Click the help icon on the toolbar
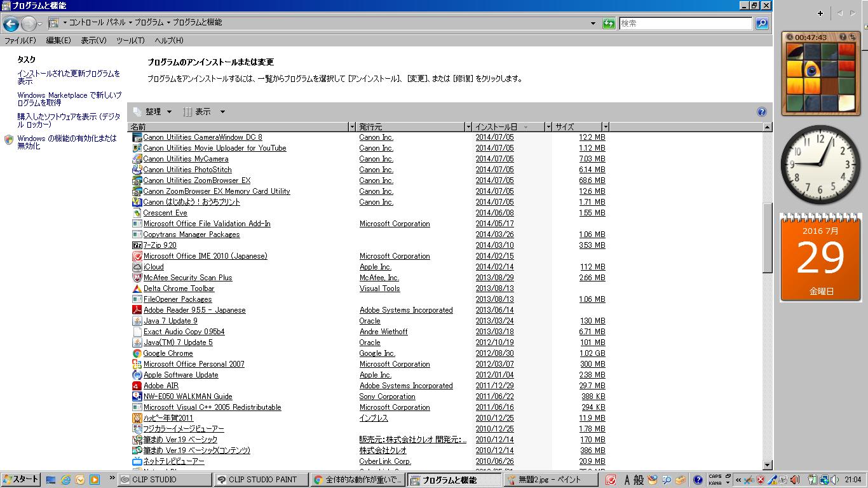This screenshot has height=488, width=868. point(762,112)
